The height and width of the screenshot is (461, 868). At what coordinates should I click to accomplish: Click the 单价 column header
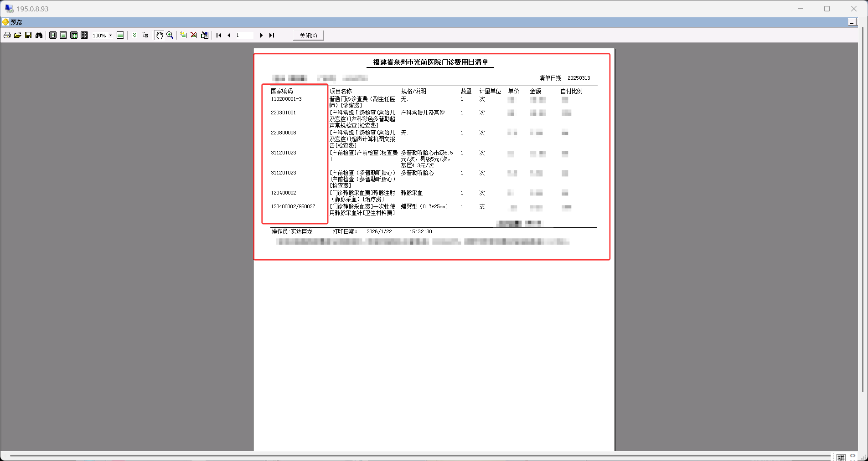click(513, 91)
